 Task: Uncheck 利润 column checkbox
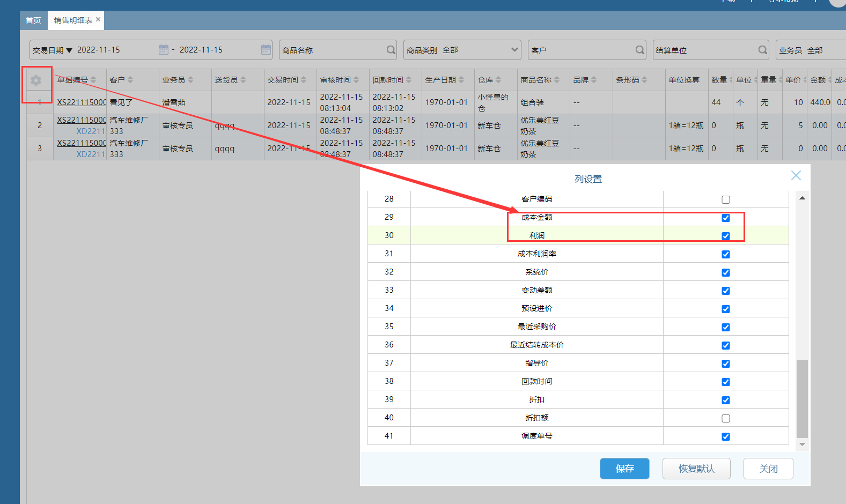pos(726,236)
